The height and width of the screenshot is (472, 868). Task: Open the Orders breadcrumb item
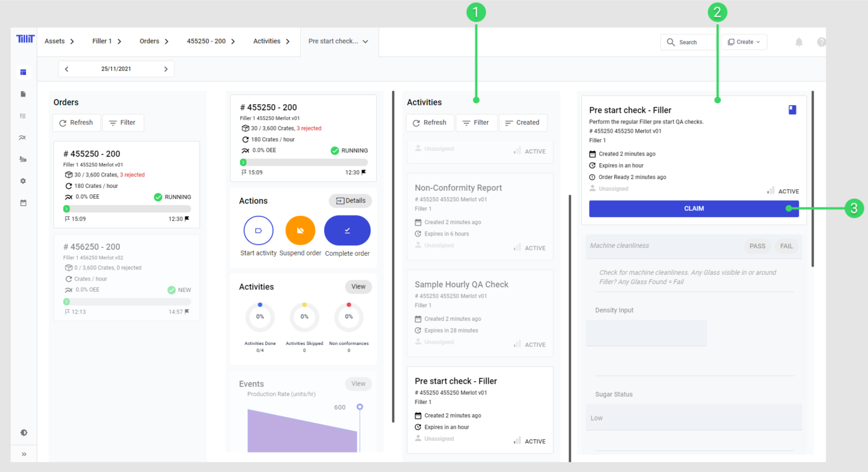[149, 41]
